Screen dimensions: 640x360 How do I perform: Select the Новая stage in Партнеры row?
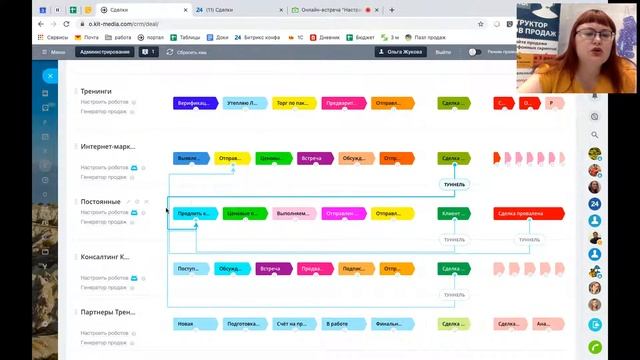tap(196, 324)
